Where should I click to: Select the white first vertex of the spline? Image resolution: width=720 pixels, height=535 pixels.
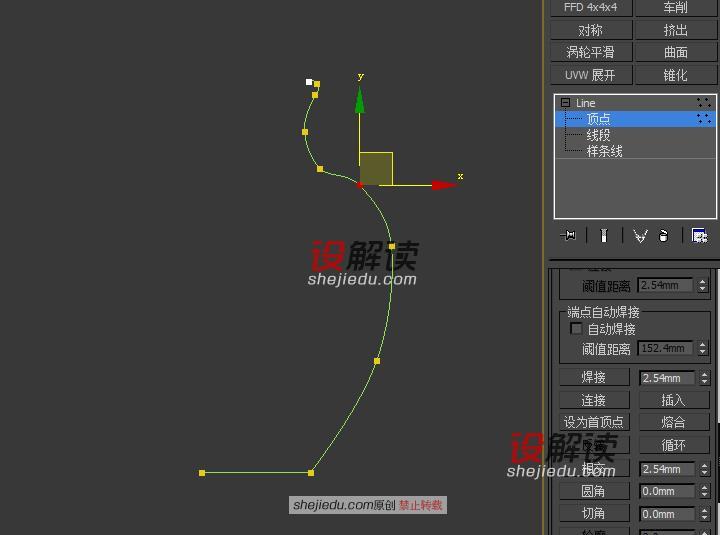click(x=309, y=82)
